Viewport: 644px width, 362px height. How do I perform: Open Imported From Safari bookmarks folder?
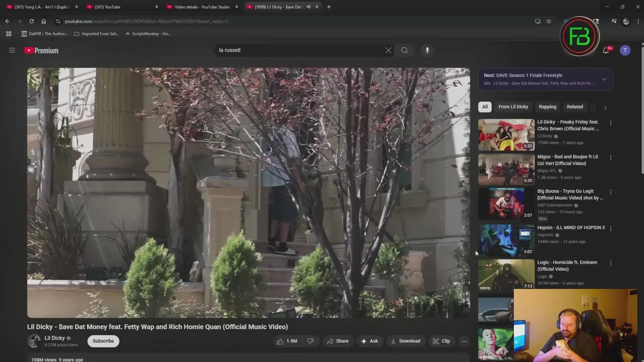[96, 34]
